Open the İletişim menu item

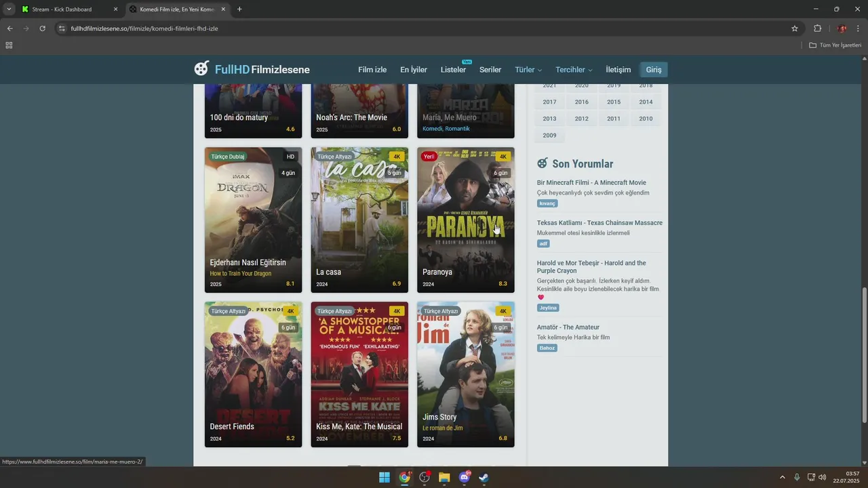(x=618, y=70)
